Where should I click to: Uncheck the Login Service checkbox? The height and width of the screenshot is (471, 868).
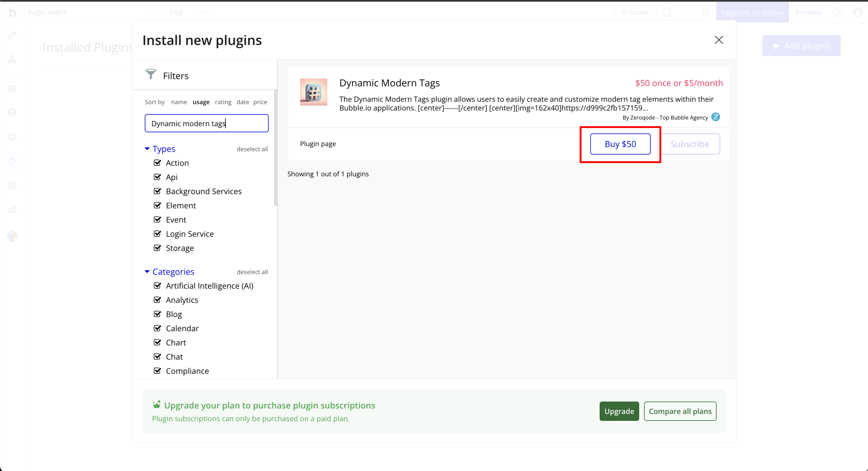(x=157, y=234)
